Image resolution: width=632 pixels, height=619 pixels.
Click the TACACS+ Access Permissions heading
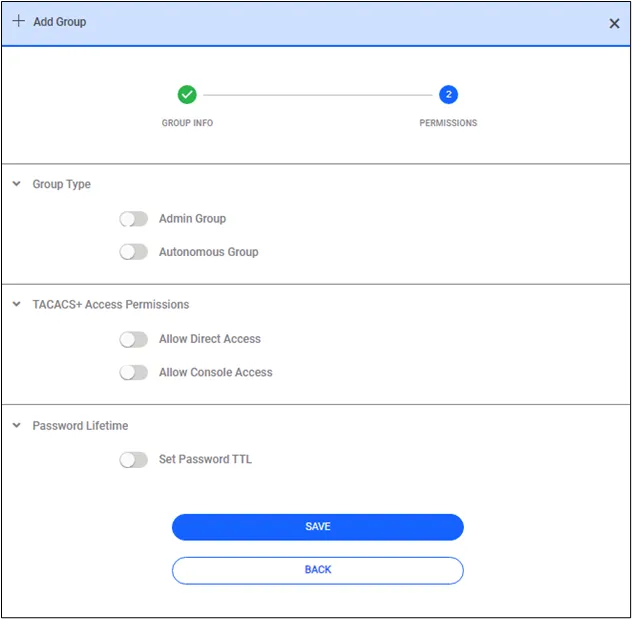click(x=111, y=304)
